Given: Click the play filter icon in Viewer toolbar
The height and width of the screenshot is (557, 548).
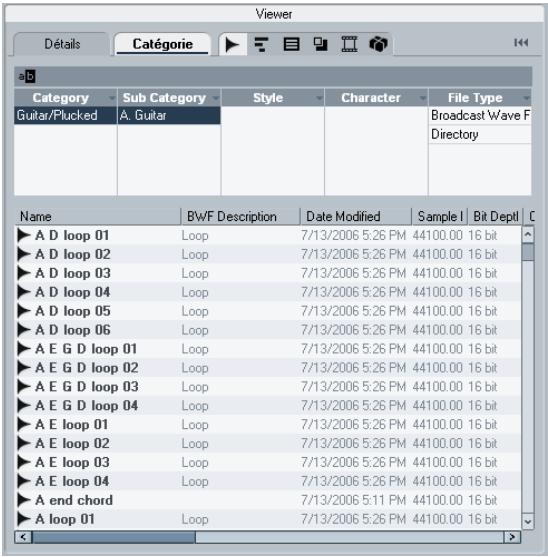Looking at the screenshot, I should (233, 45).
